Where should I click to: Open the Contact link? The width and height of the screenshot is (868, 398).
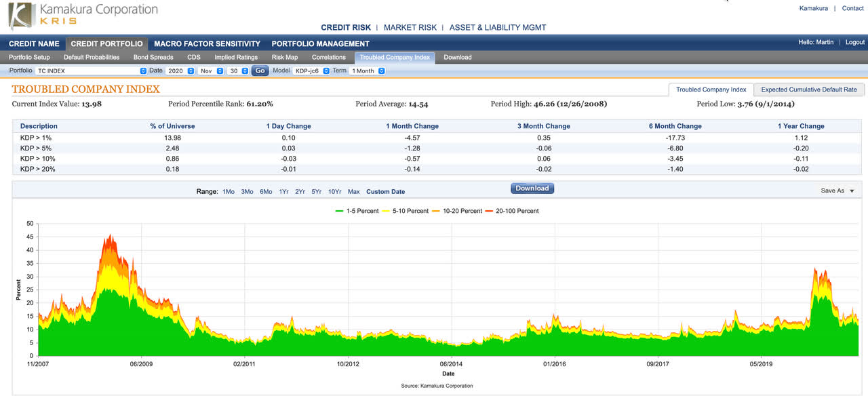pos(853,8)
